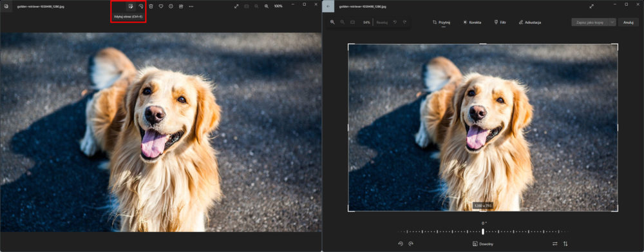Rotate image counterclockwise icon in editor

tap(401, 244)
